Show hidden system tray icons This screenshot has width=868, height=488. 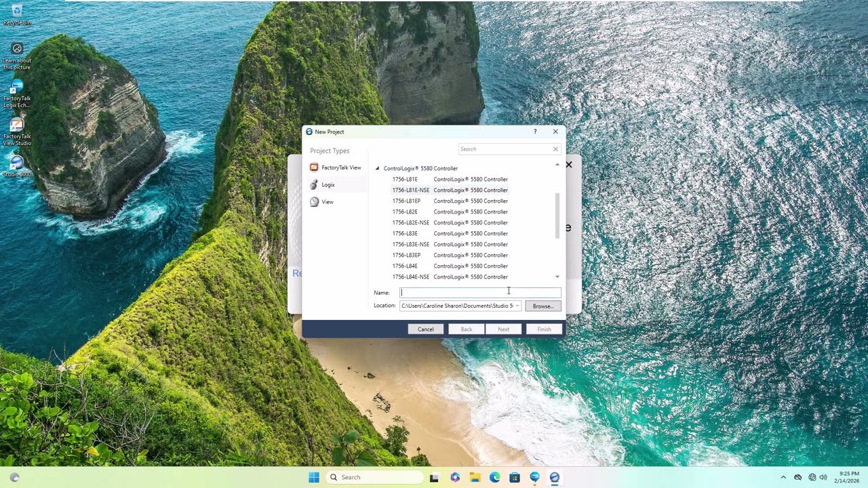(x=783, y=477)
